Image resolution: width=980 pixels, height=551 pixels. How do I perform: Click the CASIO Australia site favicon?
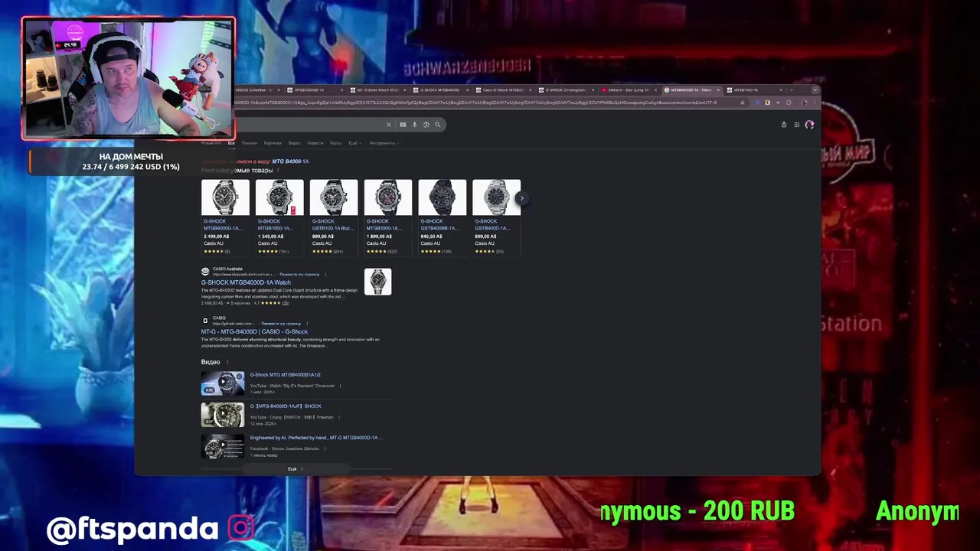pos(205,272)
